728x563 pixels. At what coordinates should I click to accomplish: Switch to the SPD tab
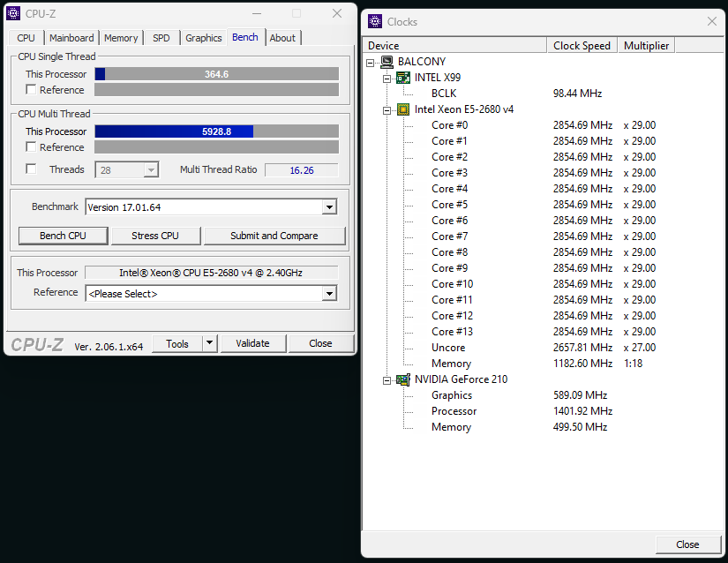161,38
